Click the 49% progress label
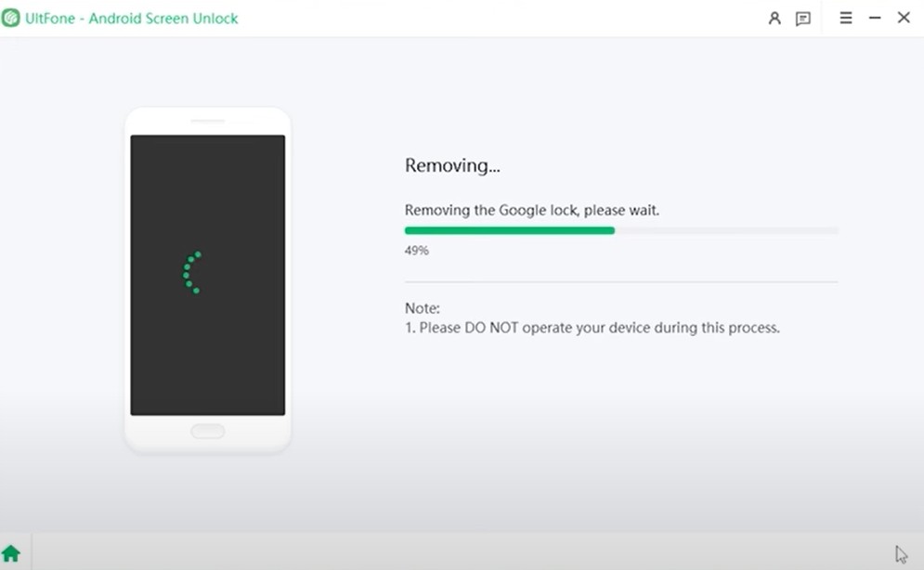The width and height of the screenshot is (924, 570). tap(417, 251)
